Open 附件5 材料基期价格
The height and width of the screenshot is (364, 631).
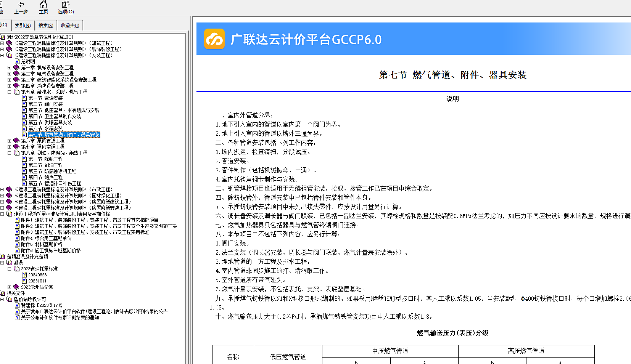click(42, 244)
